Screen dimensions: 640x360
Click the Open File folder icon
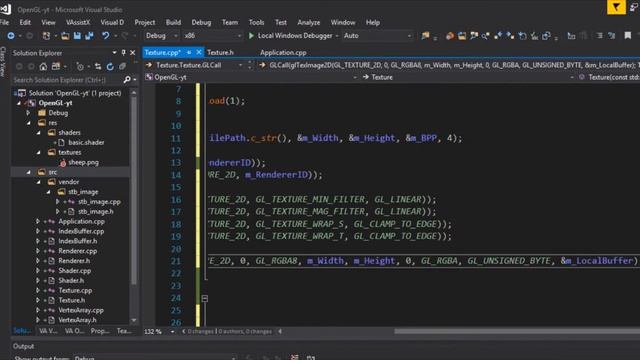(x=65, y=36)
